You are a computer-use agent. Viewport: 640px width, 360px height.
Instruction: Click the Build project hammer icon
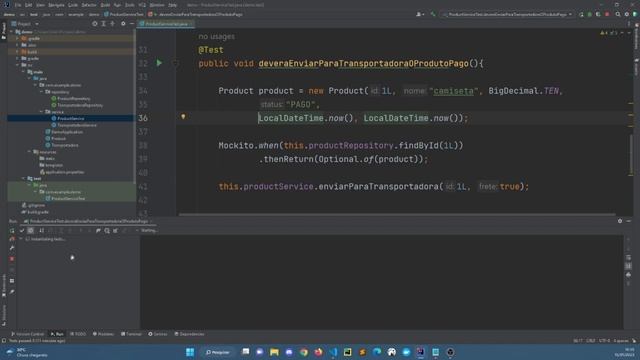(x=433, y=14)
